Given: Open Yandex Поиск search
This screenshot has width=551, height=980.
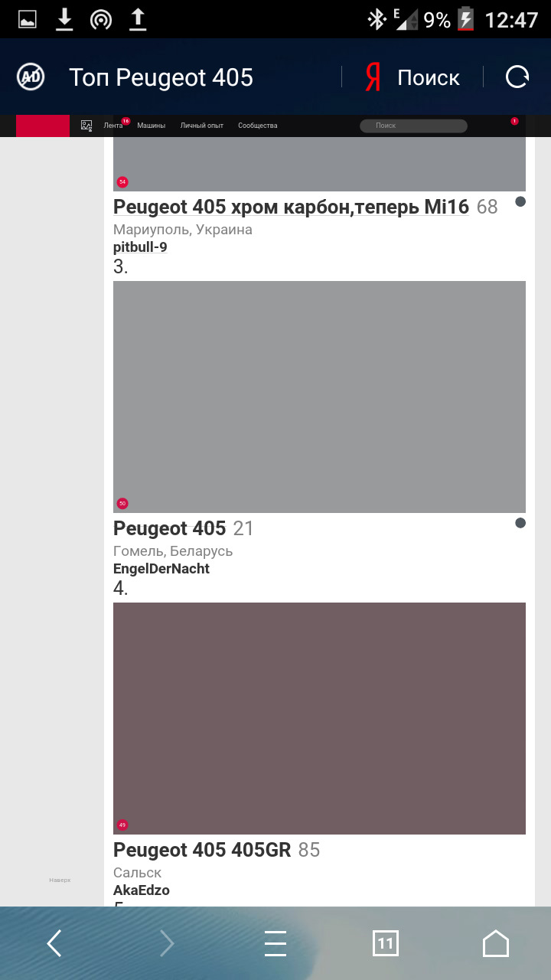Looking at the screenshot, I should tap(412, 77).
